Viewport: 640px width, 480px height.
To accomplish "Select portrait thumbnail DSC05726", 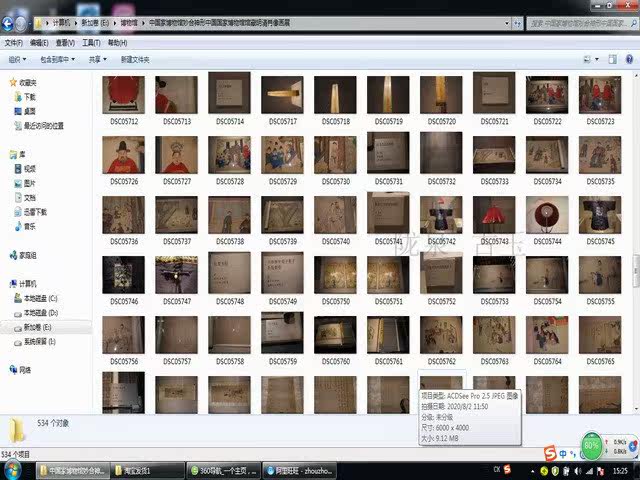I will (x=124, y=155).
